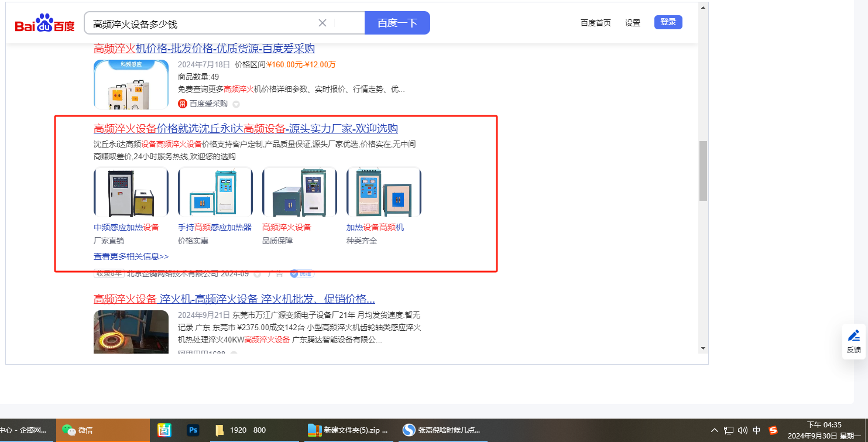Click the label 品质保障
Screen dimensions: 868x442
click(x=277, y=241)
